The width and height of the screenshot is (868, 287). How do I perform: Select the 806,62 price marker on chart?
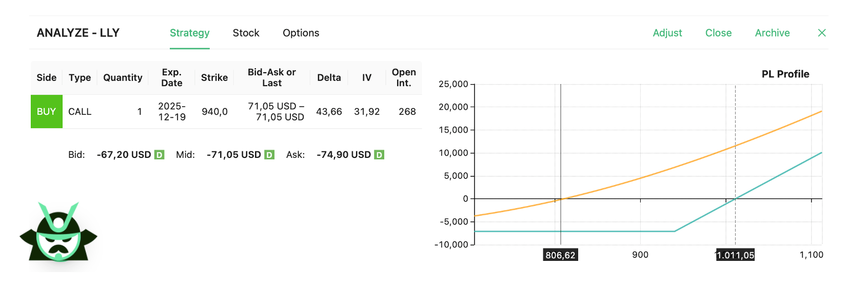pos(561,255)
